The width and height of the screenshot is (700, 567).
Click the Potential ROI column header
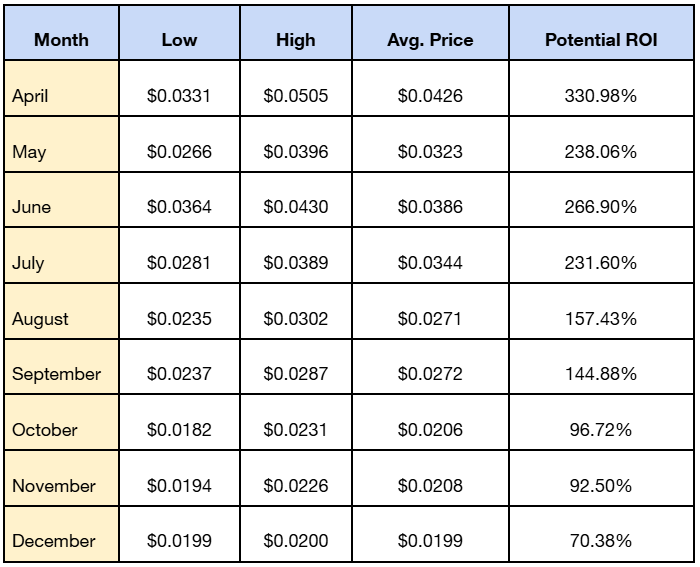click(600, 40)
